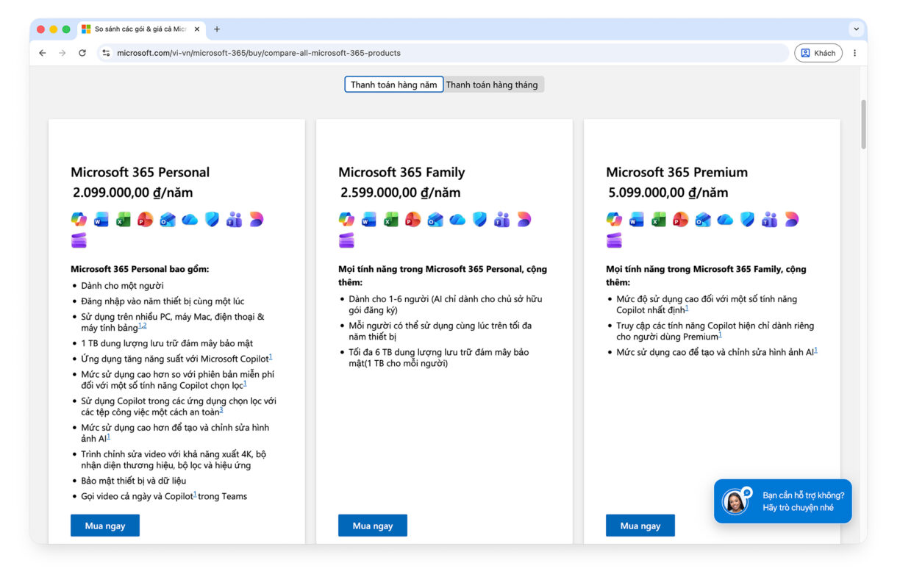Click the PowerPoint icon in Microsoft 365 Premium card
This screenshot has height=588, width=900.
[x=680, y=219]
